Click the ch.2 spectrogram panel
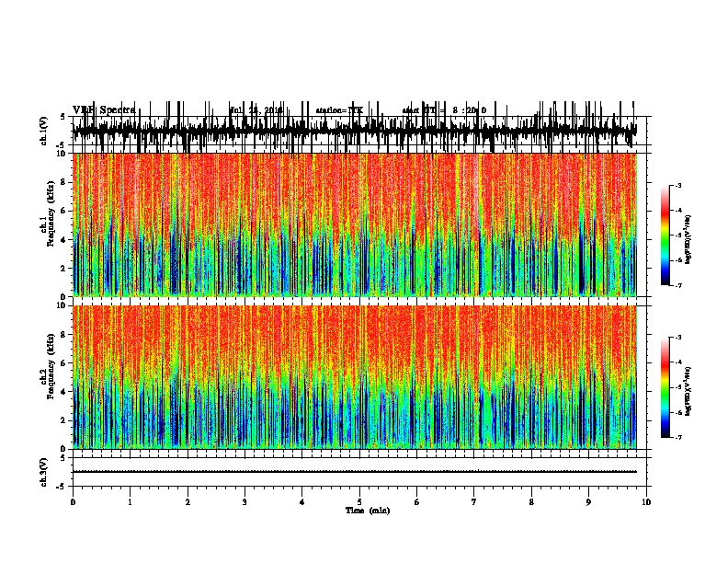This screenshot has height=563, width=728. click(x=354, y=377)
